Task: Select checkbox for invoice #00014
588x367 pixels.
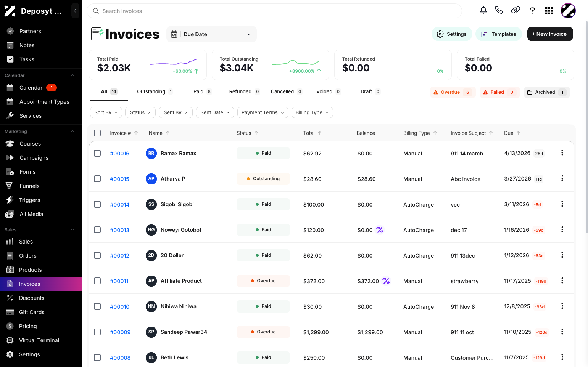Action: coord(97,204)
